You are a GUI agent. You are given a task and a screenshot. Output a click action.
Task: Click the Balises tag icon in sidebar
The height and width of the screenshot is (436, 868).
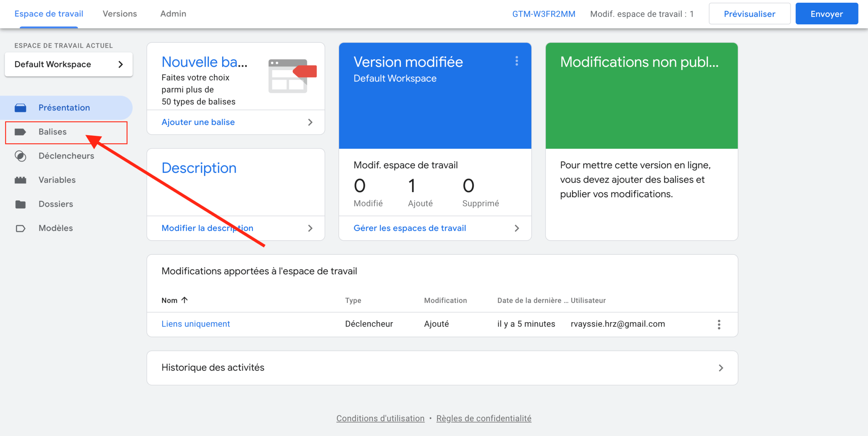[20, 132]
